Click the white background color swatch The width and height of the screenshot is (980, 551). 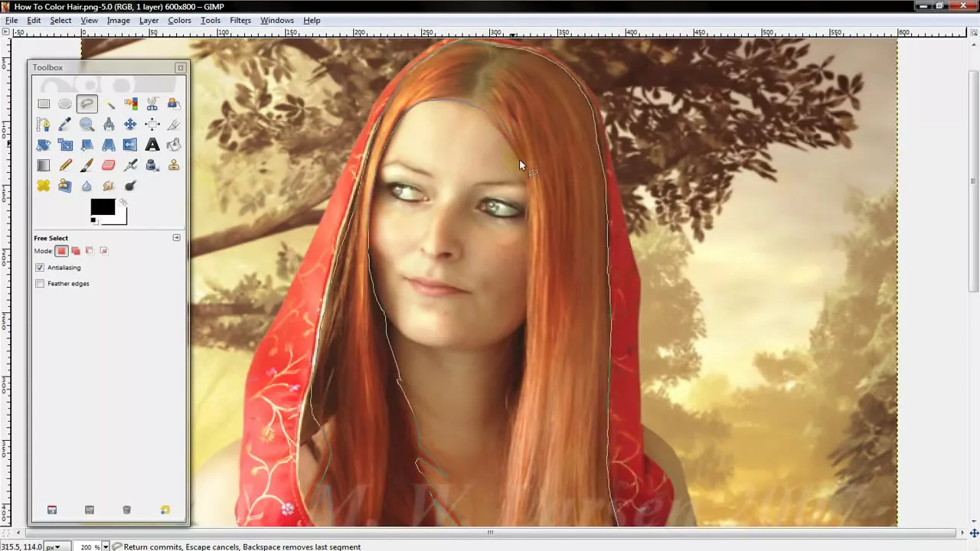120,218
